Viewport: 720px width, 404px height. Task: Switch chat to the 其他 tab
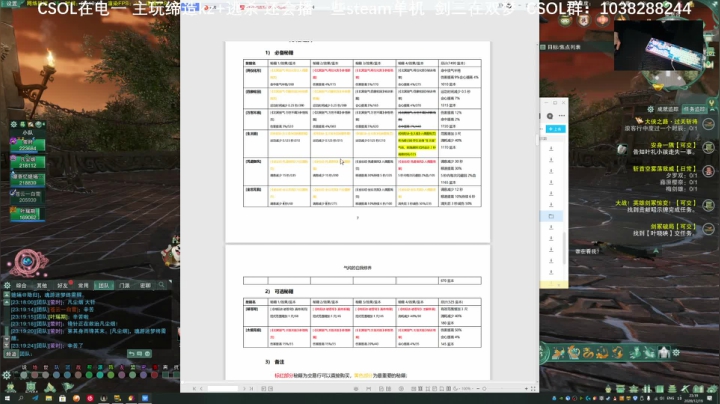42,286
